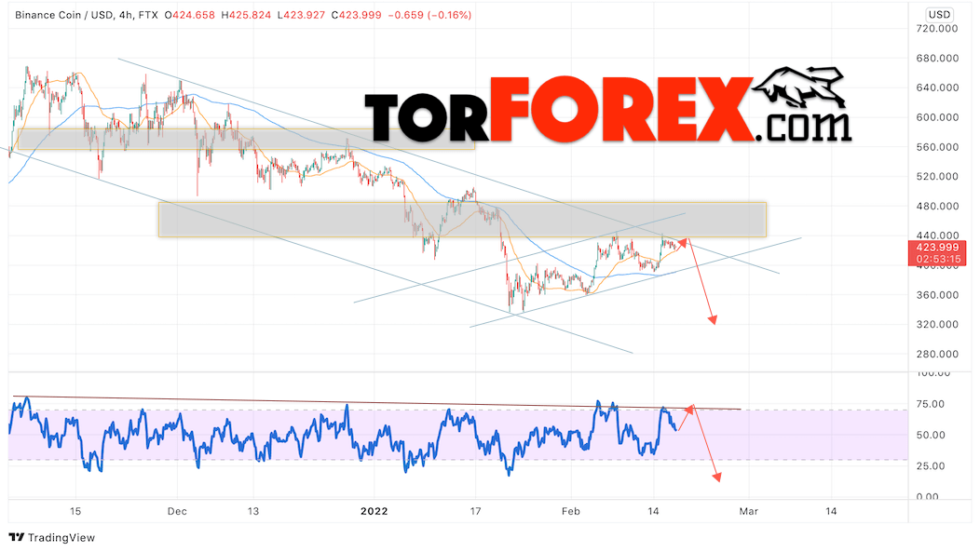Image resolution: width=980 pixels, height=552 pixels.
Task: Click the RSI 75.00 axis label
Action: pos(930,404)
